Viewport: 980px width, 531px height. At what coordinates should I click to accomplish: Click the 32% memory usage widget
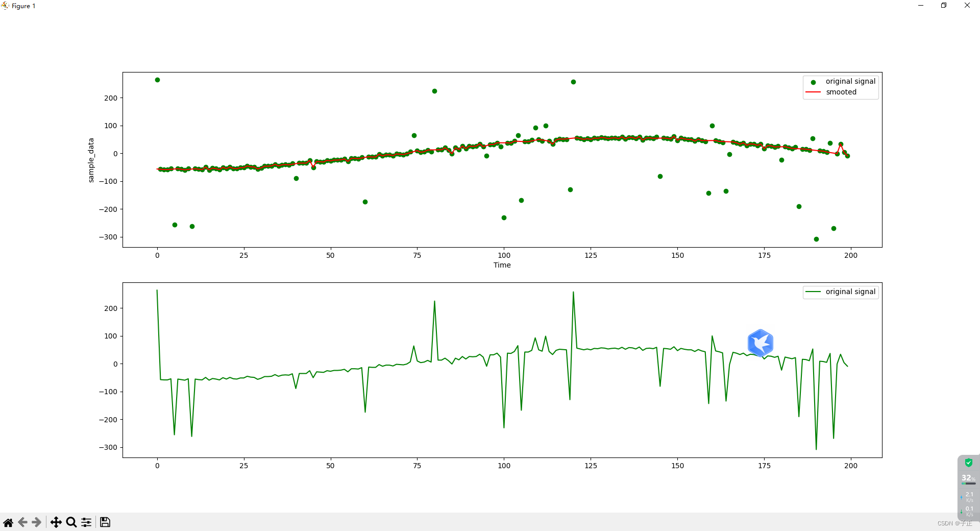coord(968,479)
